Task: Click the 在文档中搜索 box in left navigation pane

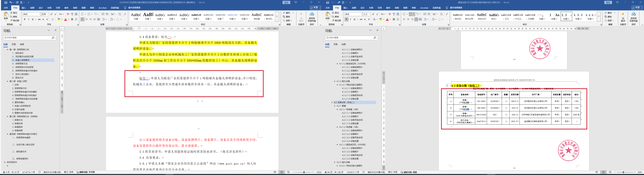Action: pyautogui.click(x=27, y=38)
